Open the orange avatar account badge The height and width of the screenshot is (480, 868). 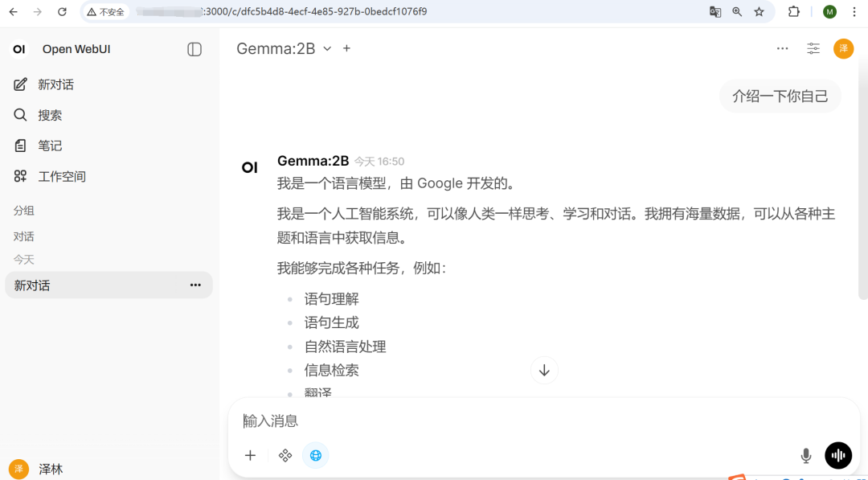(x=843, y=48)
